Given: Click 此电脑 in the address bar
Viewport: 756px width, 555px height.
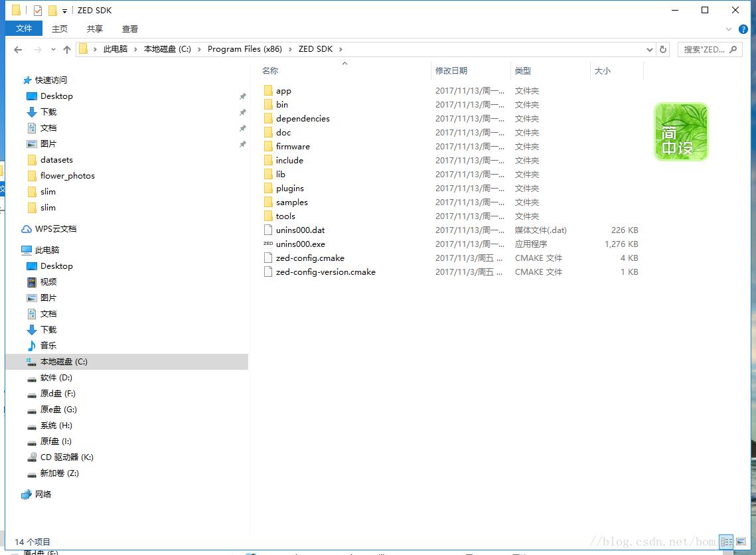Looking at the screenshot, I should coord(115,48).
